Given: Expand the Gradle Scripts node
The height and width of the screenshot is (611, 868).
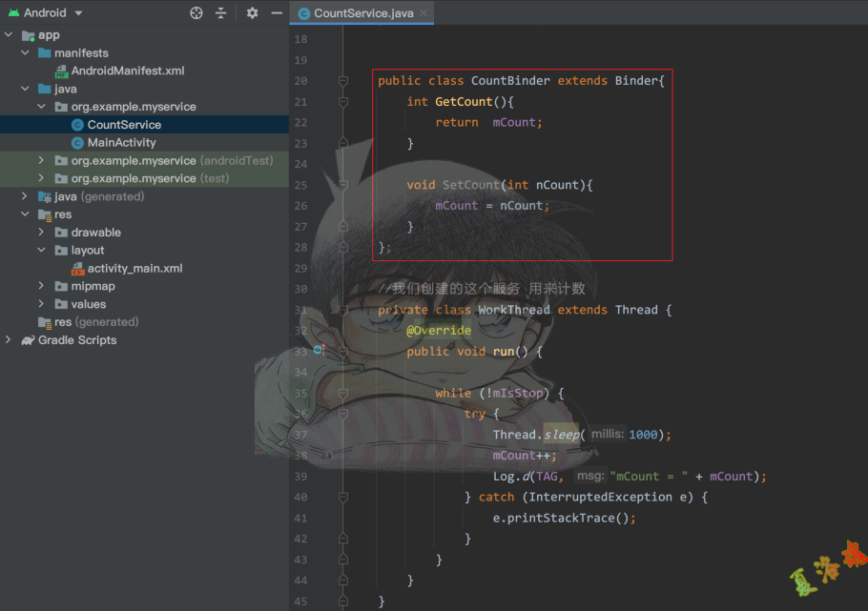Looking at the screenshot, I should (9, 340).
